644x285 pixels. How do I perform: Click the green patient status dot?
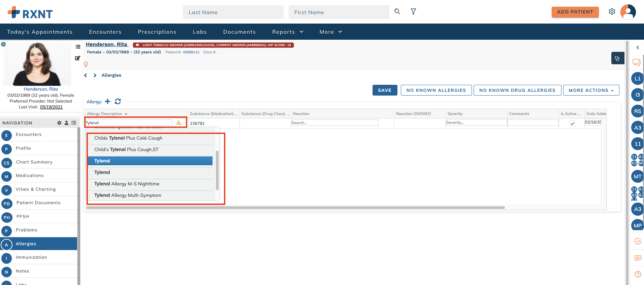click(3, 44)
